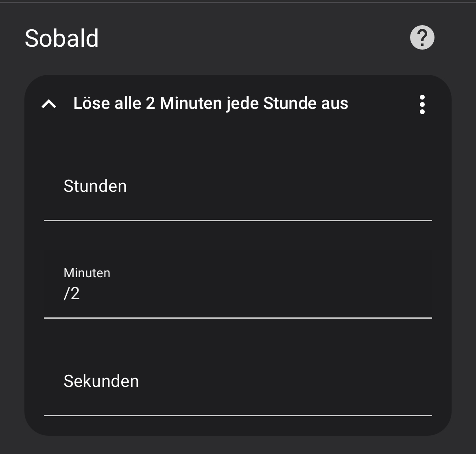
Task: Click the 'Sobald' section heading
Action: tap(61, 39)
